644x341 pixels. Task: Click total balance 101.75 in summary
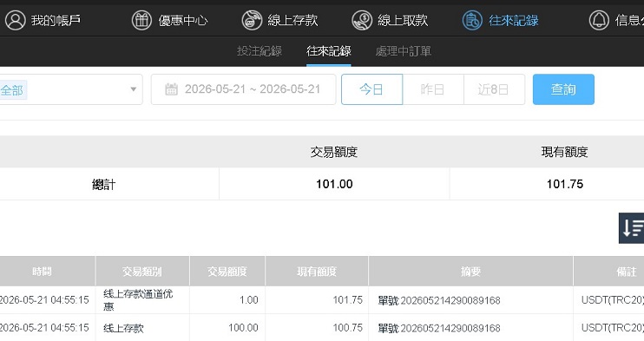[565, 184]
